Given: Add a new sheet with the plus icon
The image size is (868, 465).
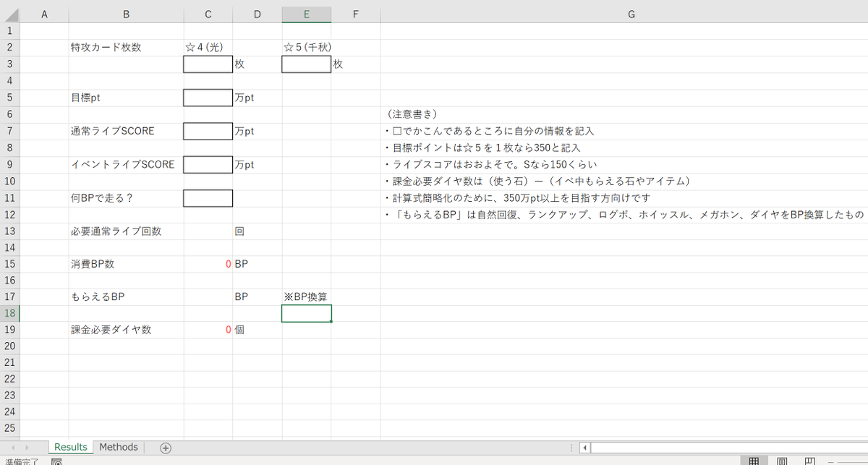Looking at the screenshot, I should click(166, 448).
